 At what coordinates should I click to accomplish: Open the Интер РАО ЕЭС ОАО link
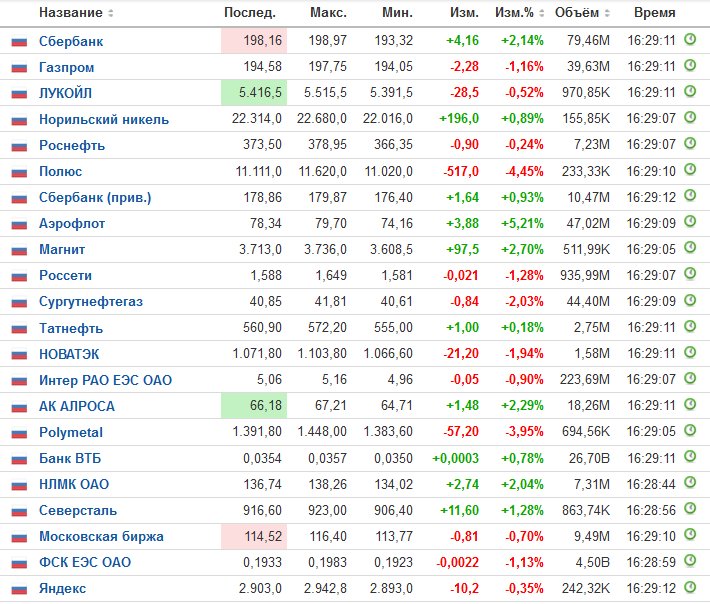[106, 380]
